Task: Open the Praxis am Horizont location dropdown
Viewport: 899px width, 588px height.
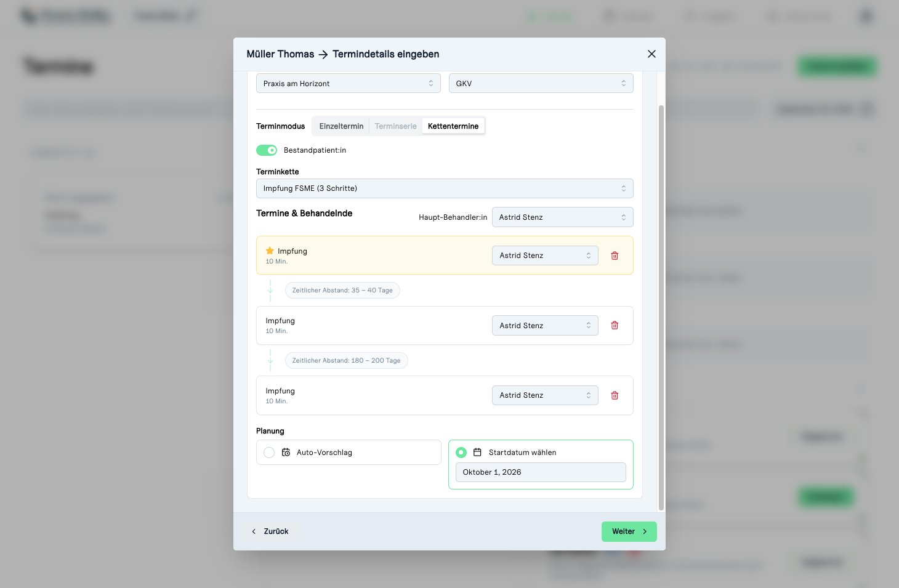Action: click(349, 83)
